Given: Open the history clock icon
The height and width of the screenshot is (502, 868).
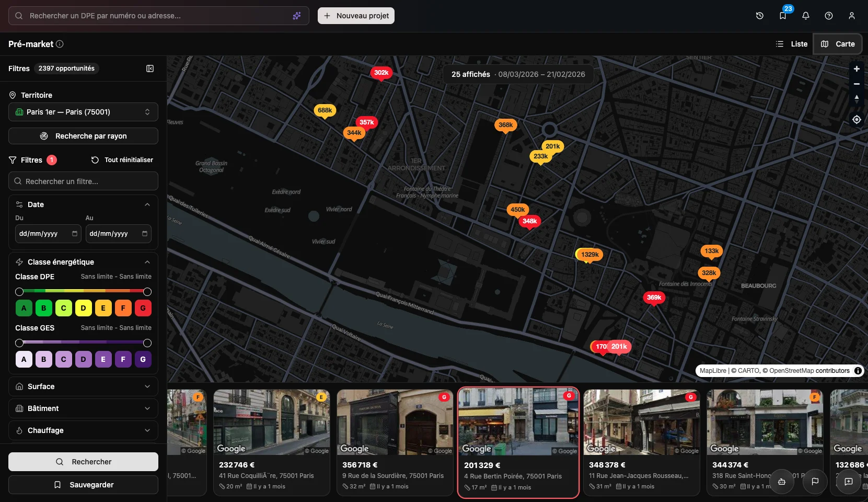Looking at the screenshot, I should (760, 16).
